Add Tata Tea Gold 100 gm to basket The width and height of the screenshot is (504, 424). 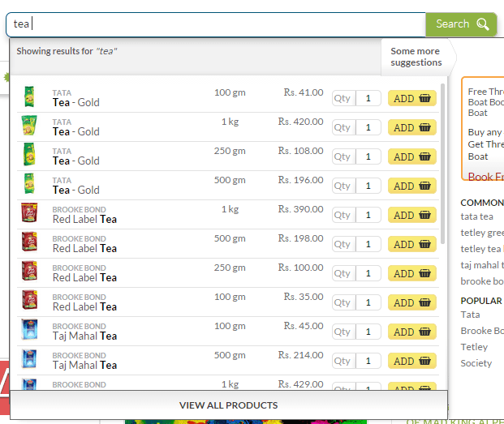(x=411, y=98)
